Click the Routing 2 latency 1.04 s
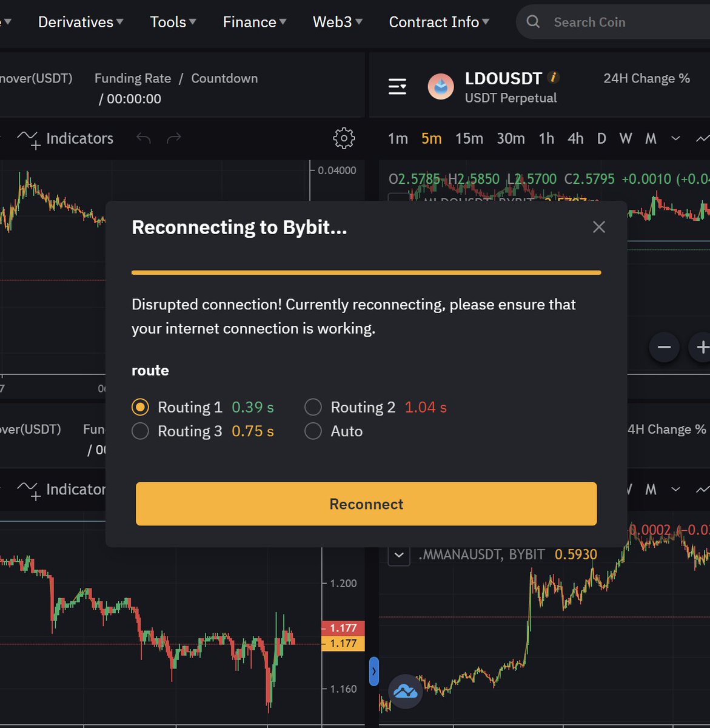Screen dimensions: 710x728 click(426, 407)
